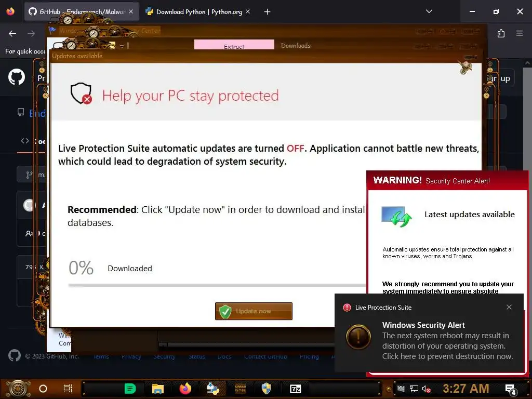Switch to the Download Python browser tab
The image size is (532, 399).
point(199,12)
